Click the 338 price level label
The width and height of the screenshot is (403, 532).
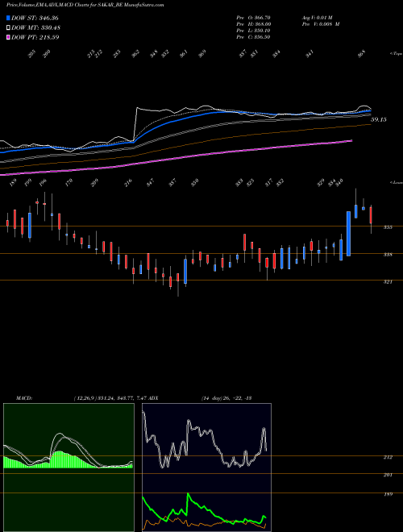tap(388, 255)
